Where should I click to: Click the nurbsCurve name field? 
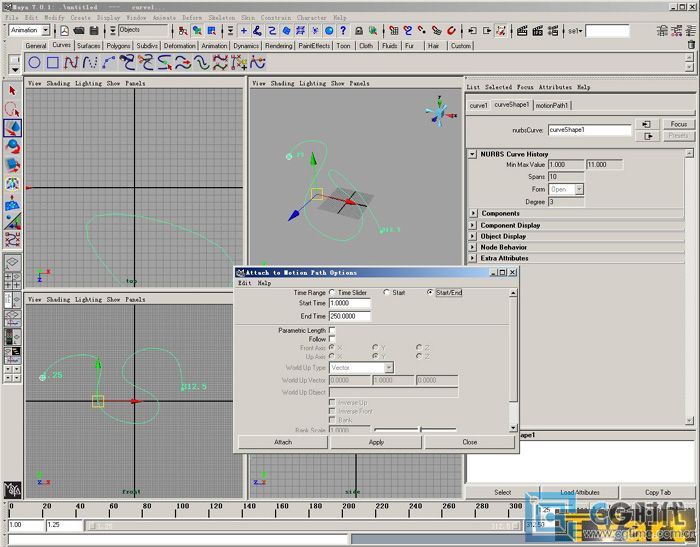coord(589,130)
